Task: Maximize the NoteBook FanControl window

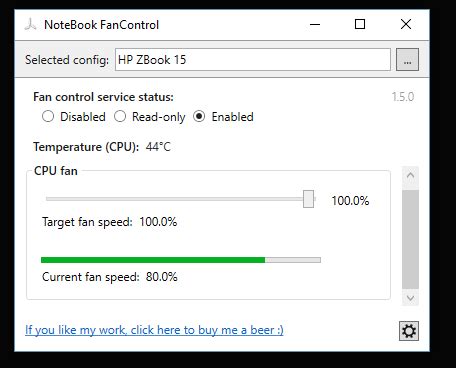Action: click(x=360, y=24)
